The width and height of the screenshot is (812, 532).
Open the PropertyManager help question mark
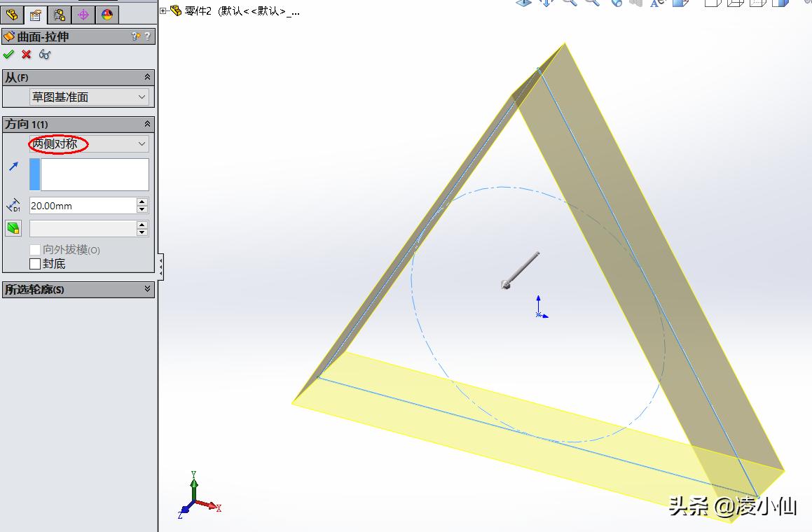pos(149,36)
